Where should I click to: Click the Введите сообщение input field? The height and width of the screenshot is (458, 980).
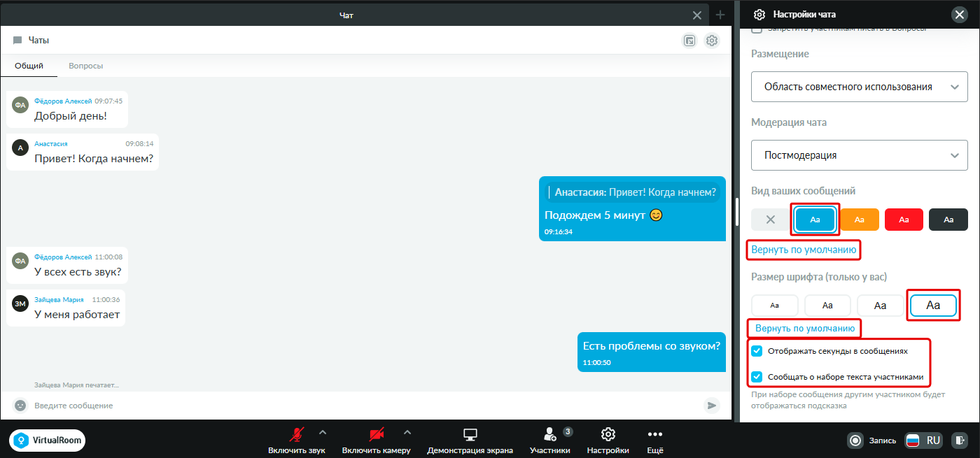pos(366,405)
